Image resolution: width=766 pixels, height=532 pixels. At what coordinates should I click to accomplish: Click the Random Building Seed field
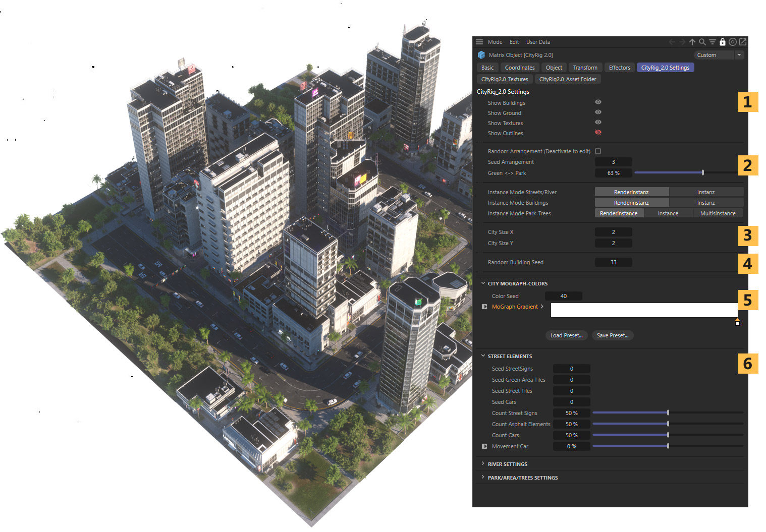click(x=613, y=262)
